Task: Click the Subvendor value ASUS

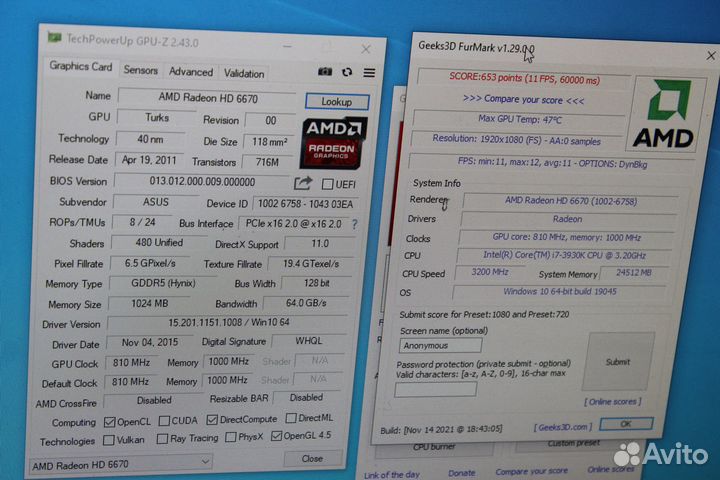Action: (156, 202)
